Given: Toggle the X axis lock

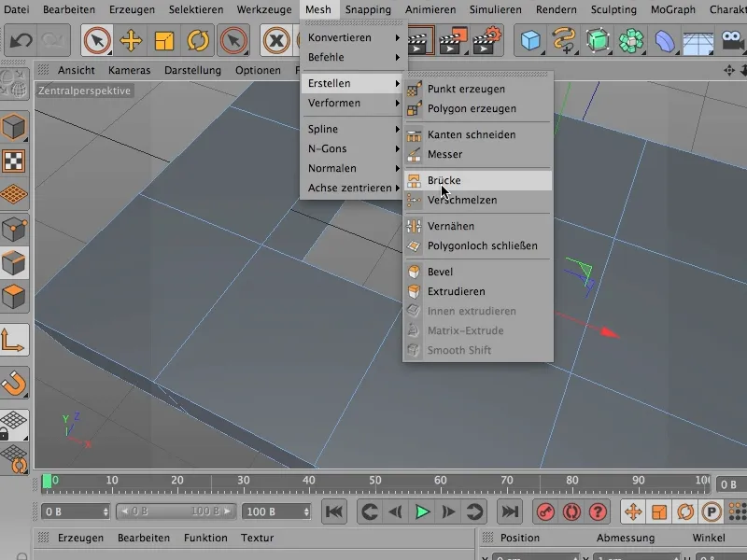Looking at the screenshot, I should pyautogui.click(x=276, y=40).
